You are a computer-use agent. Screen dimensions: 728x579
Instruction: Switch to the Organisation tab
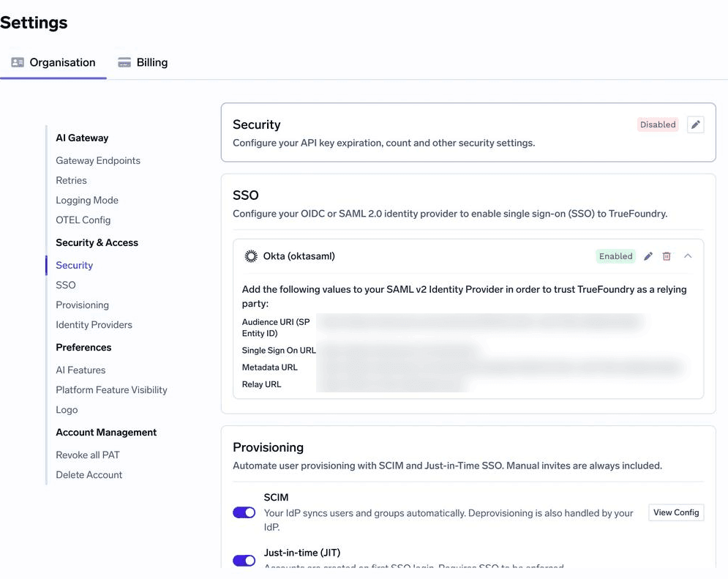click(x=53, y=62)
